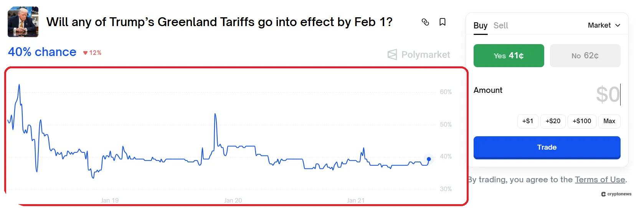Screen dimensions: 644x208
Task: Open the Market order type dropdown
Action: tap(604, 25)
